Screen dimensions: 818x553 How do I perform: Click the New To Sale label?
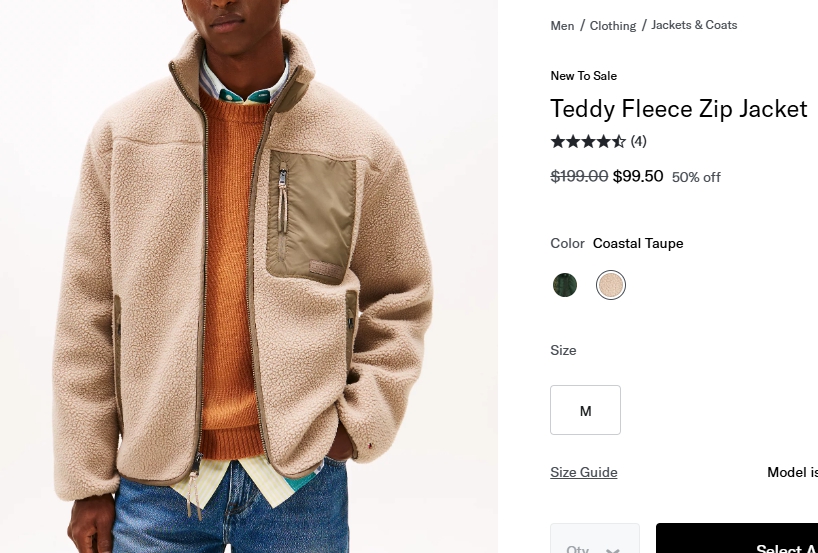pos(583,76)
